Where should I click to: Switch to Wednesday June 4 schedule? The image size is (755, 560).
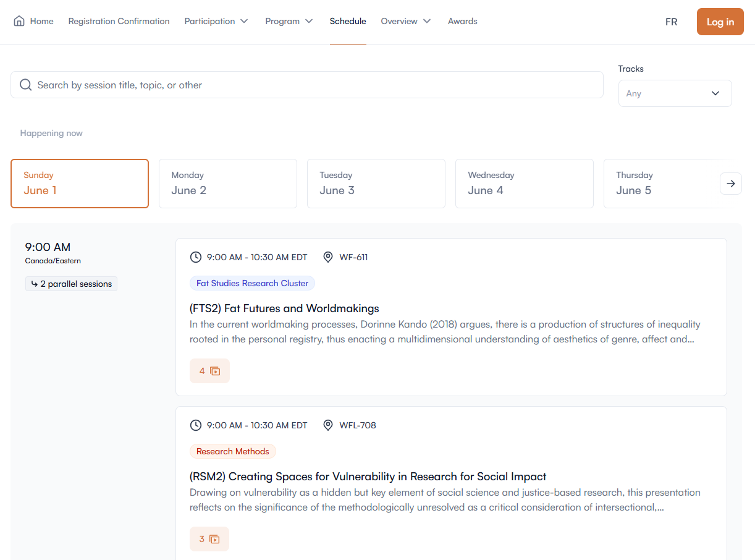point(524,184)
